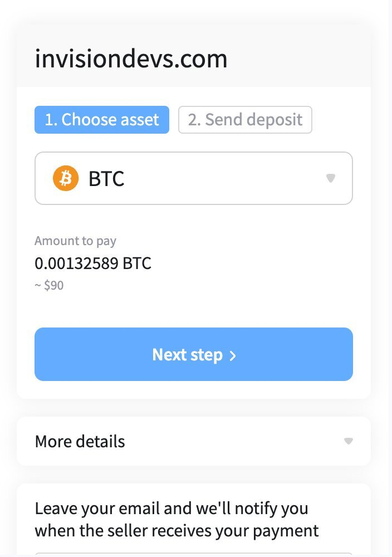
Task: Click the Next step label text
Action: tap(187, 355)
